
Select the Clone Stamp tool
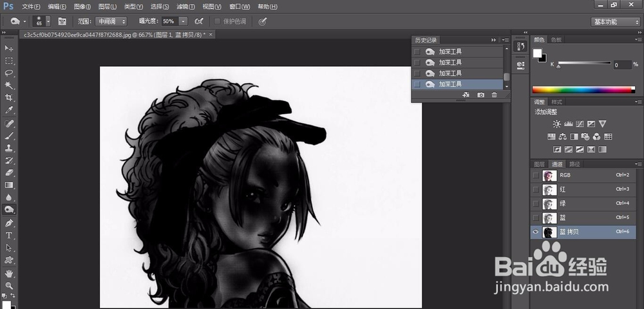[x=8, y=147]
